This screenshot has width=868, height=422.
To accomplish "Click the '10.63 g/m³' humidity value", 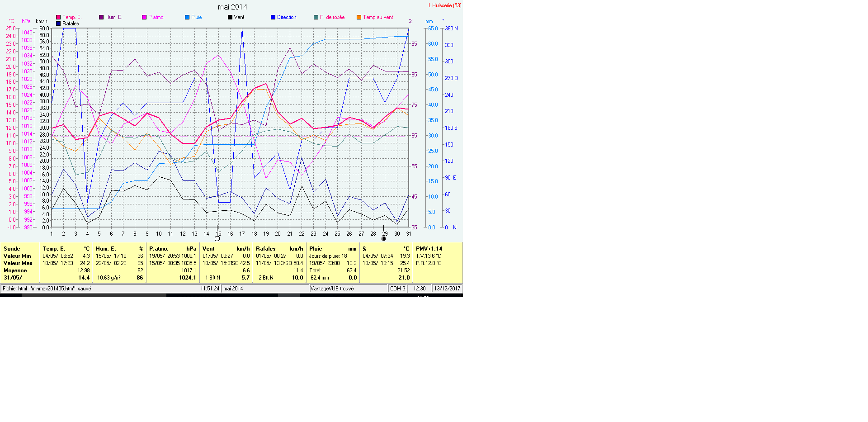I will click(x=109, y=278).
